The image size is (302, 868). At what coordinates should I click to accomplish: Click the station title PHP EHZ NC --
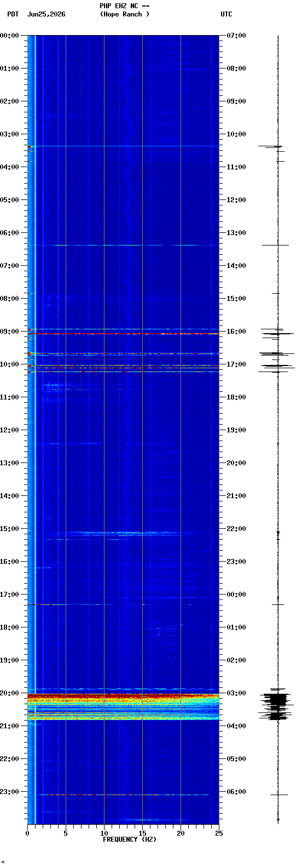pos(124,6)
